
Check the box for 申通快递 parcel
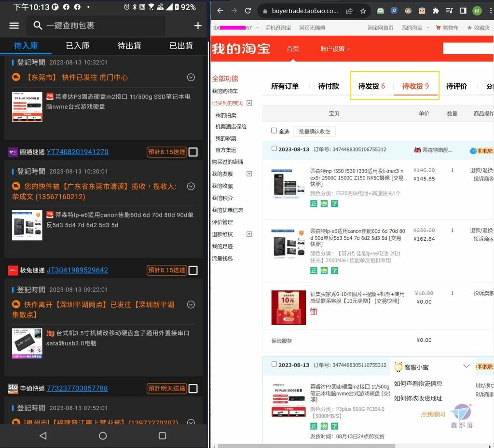[193, 389]
